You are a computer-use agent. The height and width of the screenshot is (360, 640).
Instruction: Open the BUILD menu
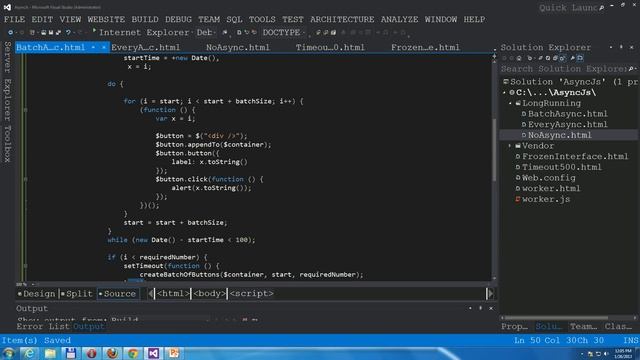click(144, 19)
